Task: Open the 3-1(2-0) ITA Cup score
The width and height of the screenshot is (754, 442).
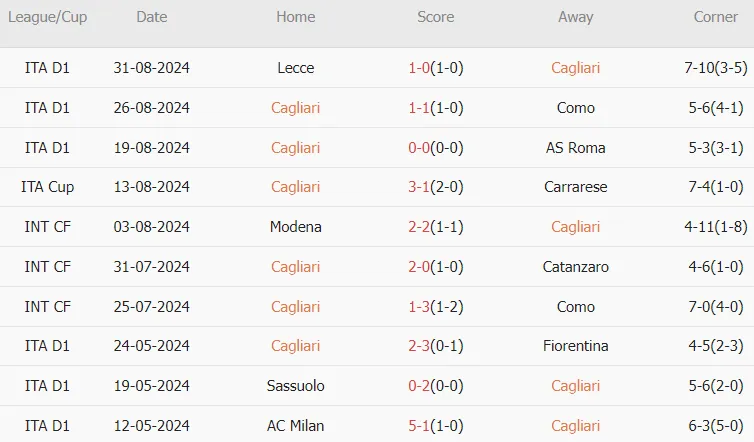Action: (x=436, y=187)
